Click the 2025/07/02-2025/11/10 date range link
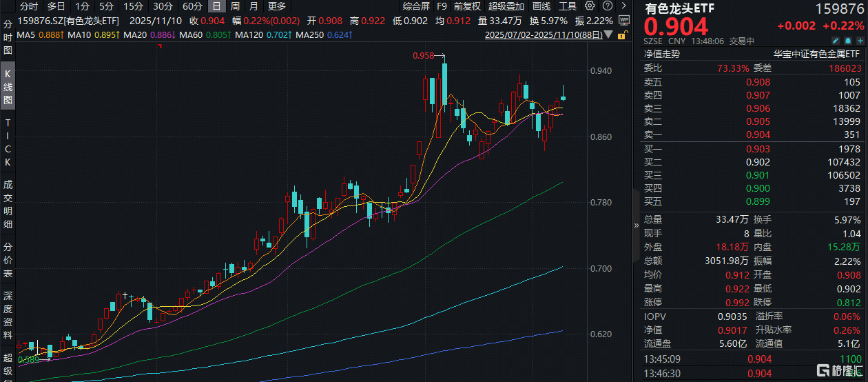The image size is (868, 382). [546, 34]
